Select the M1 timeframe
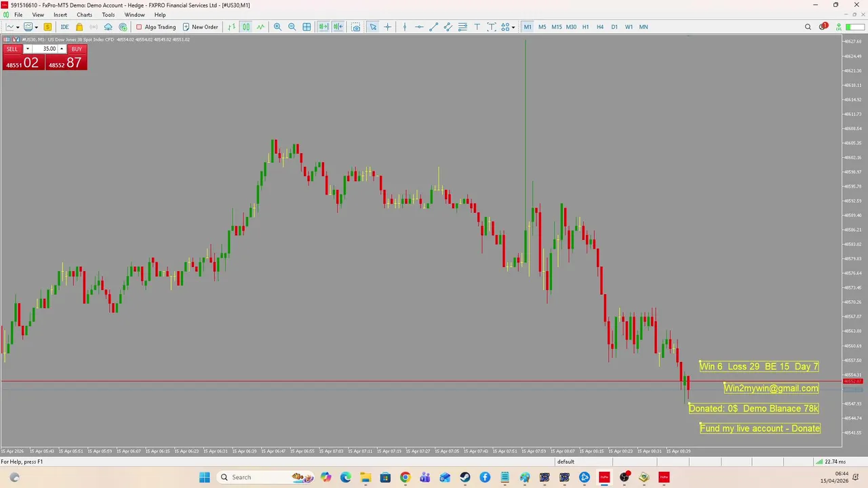Viewport: 868px width, 488px height. coord(528,27)
